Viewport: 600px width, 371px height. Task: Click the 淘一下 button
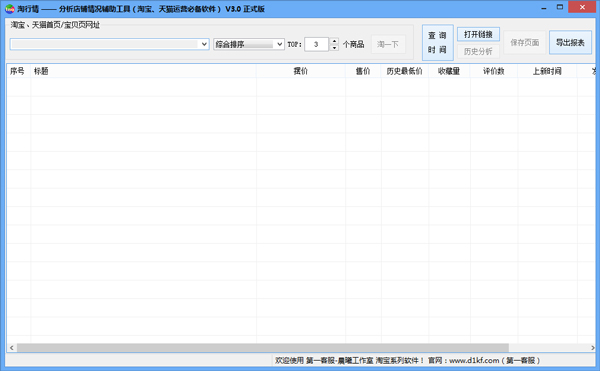pyautogui.click(x=388, y=44)
